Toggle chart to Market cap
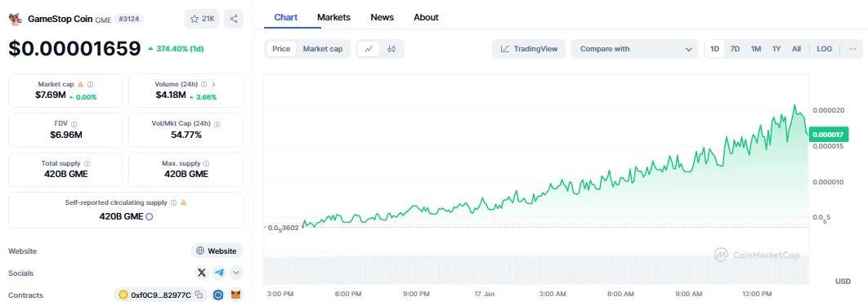Viewport: 868px width, 306px height. (323, 49)
